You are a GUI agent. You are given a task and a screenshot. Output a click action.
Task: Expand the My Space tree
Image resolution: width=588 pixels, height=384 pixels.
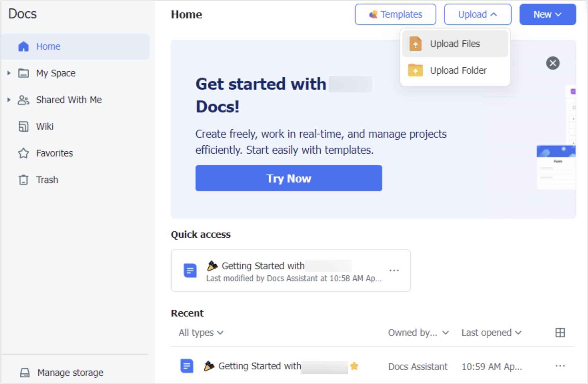(8, 73)
